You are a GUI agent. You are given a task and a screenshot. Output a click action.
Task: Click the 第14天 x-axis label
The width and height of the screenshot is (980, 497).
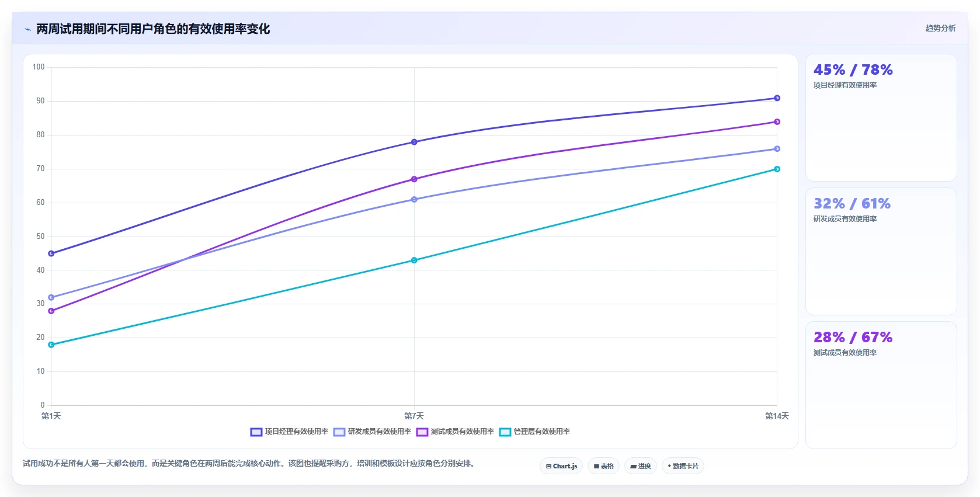pyautogui.click(x=777, y=416)
